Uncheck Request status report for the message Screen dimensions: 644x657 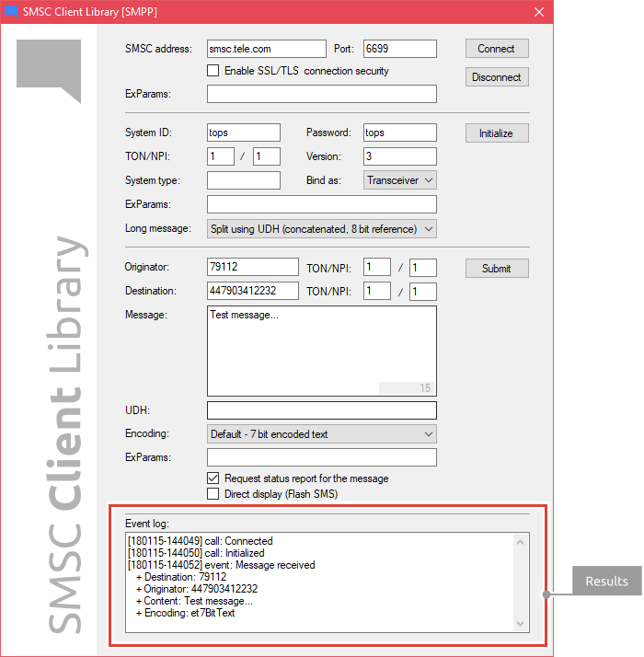coord(213,478)
